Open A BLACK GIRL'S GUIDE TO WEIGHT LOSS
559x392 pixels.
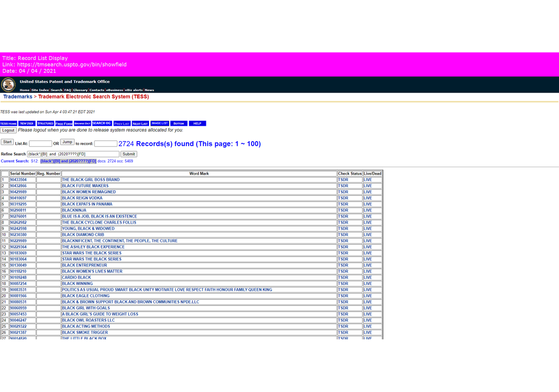pyautogui.click(x=100, y=314)
